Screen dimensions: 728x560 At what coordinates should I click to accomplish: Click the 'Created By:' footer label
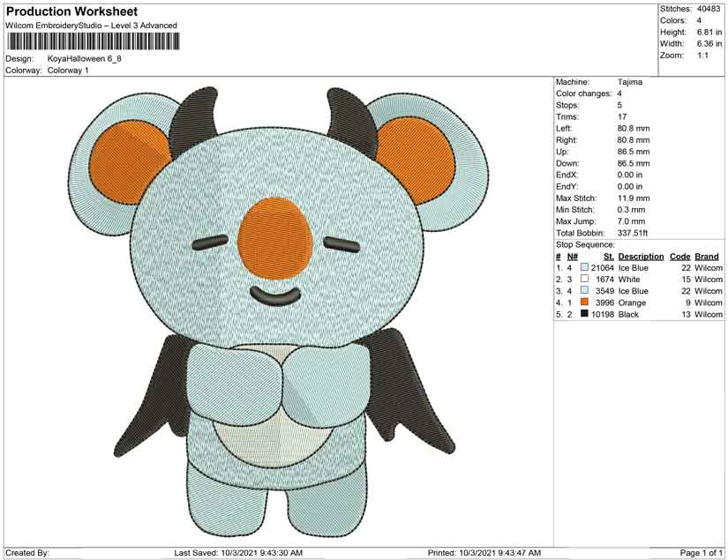[x=27, y=553]
